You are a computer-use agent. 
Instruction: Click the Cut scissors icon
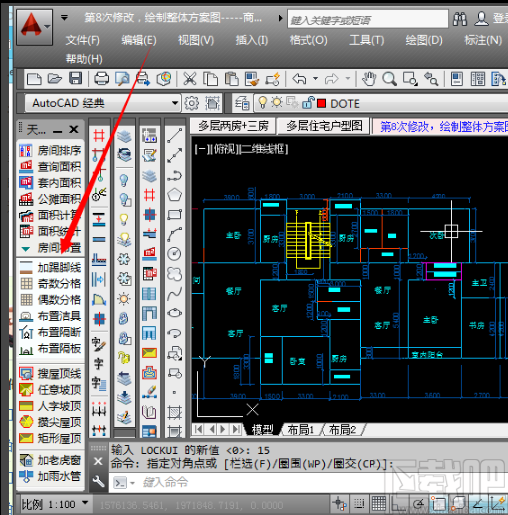click(190, 79)
